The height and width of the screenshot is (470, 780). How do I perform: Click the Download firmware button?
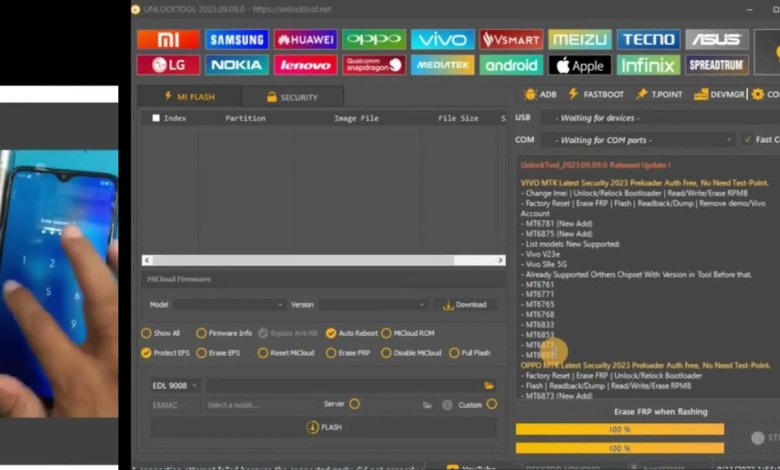(x=465, y=304)
